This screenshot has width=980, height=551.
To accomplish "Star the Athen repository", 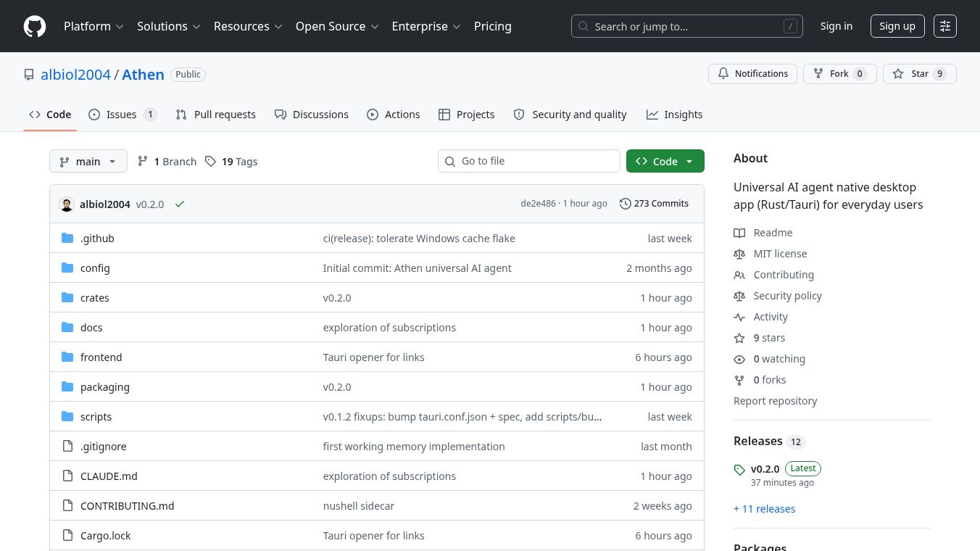I will coord(920,74).
